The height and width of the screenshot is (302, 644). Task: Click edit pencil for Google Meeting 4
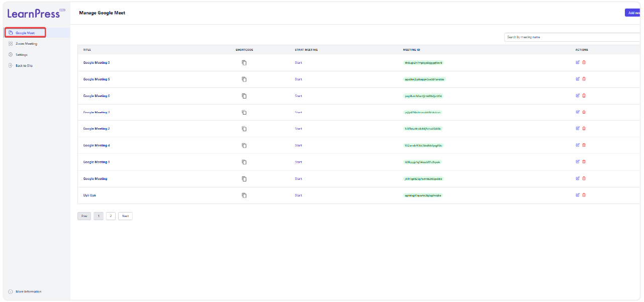click(x=578, y=145)
